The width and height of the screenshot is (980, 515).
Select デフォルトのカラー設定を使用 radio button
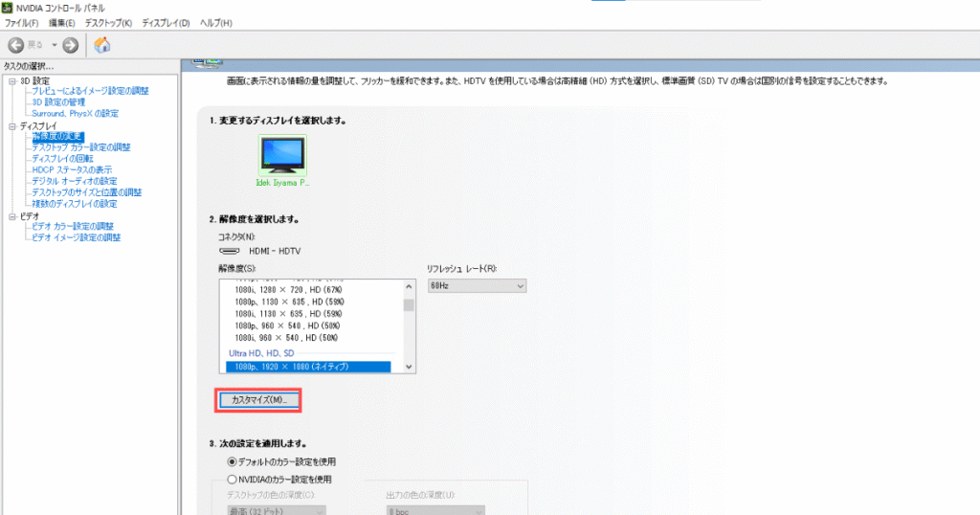(x=232, y=462)
